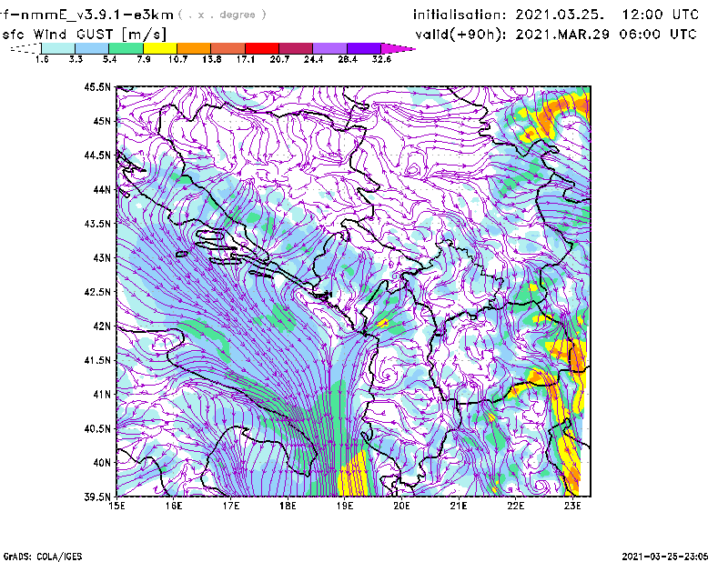The width and height of the screenshot is (728, 562).
Task: Click the 16E longitude label
Action: [174, 506]
